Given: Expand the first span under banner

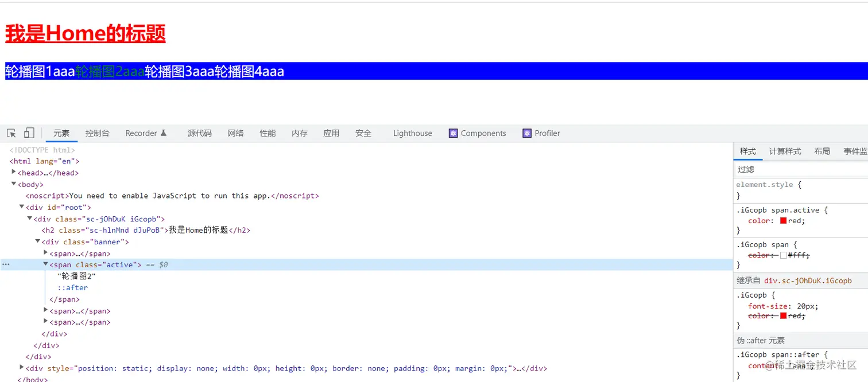Looking at the screenshot, I should pyautogui.click(x=46, y=253).
